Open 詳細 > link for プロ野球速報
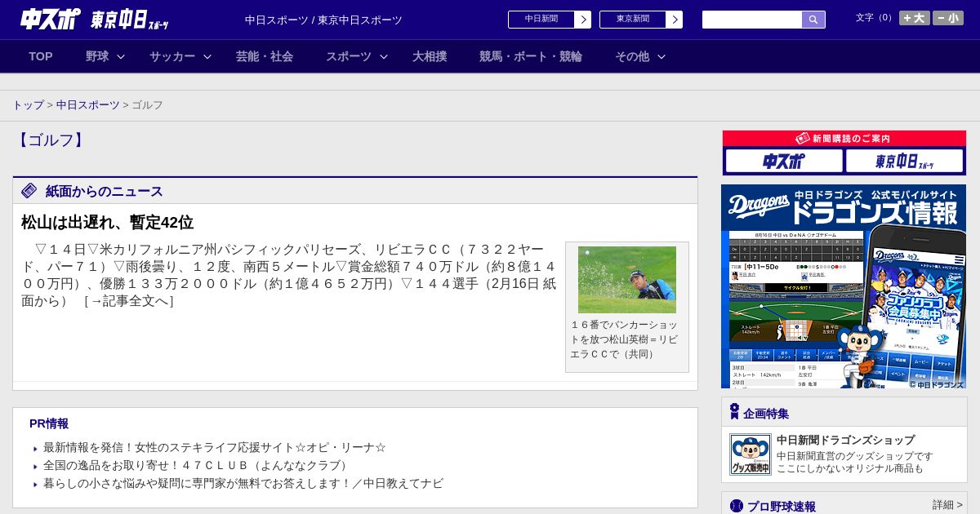 coord(947,505)
